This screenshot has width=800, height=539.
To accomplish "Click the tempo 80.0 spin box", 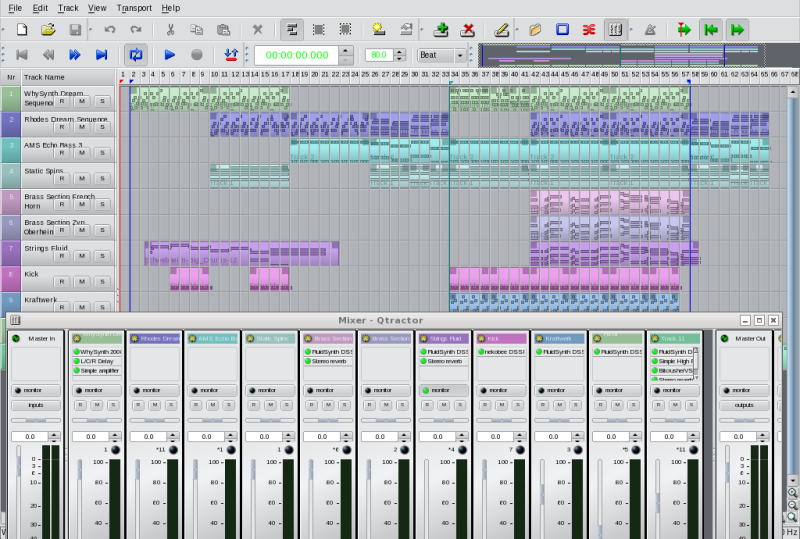I will (378, 55).
